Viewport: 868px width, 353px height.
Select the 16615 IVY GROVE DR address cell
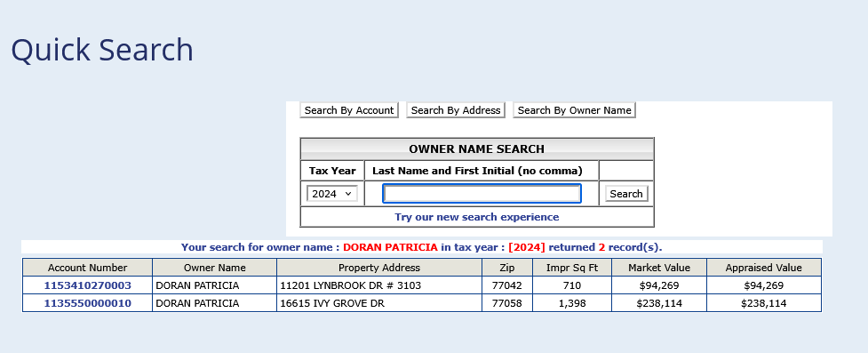(379, 303)
